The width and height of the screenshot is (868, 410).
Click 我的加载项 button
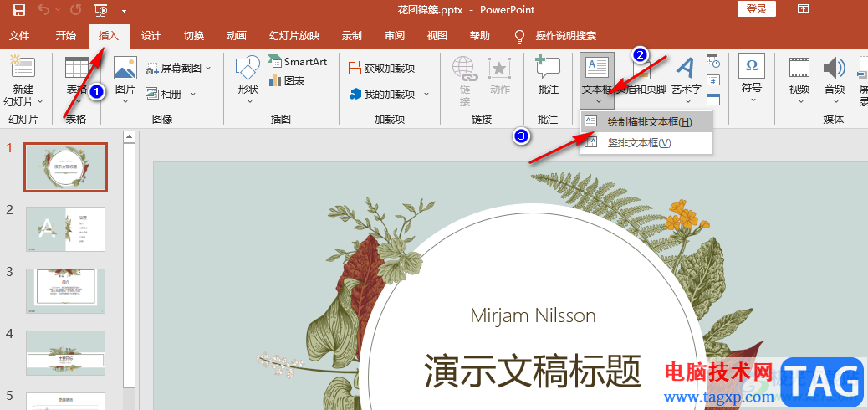click(382, 94)
